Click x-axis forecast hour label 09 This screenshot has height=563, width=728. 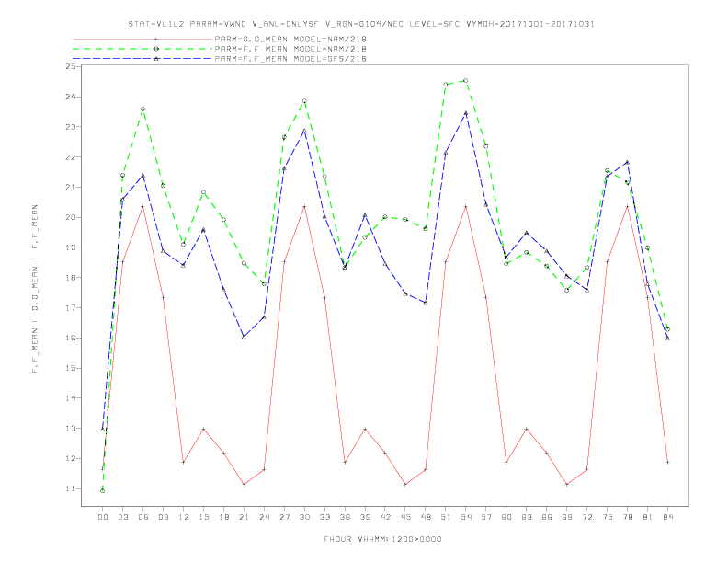click(163, 517)
